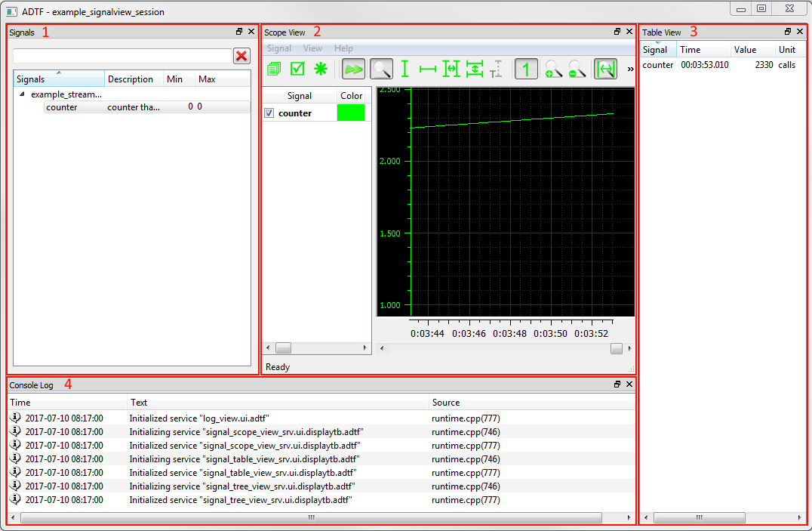Open the green color swatch for counter
The height and width of the screenshot is (531, 812).
(x=351, y=113)
